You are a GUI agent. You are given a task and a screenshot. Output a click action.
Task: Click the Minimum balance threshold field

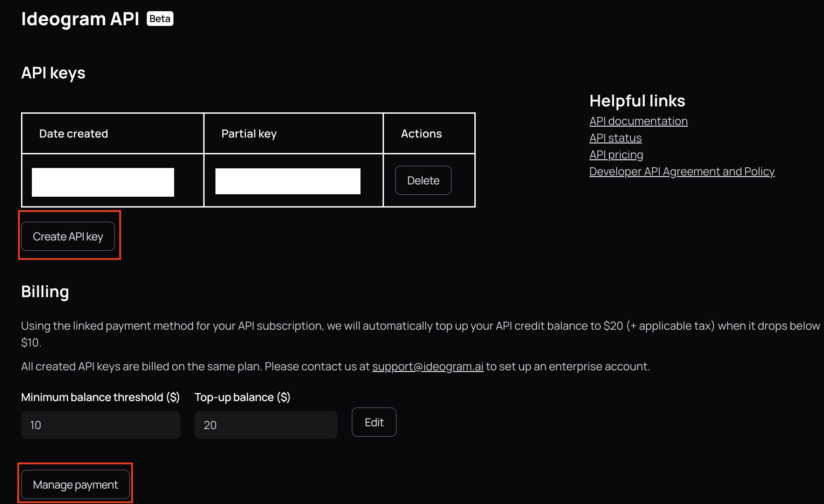click(x=101, y=425)
